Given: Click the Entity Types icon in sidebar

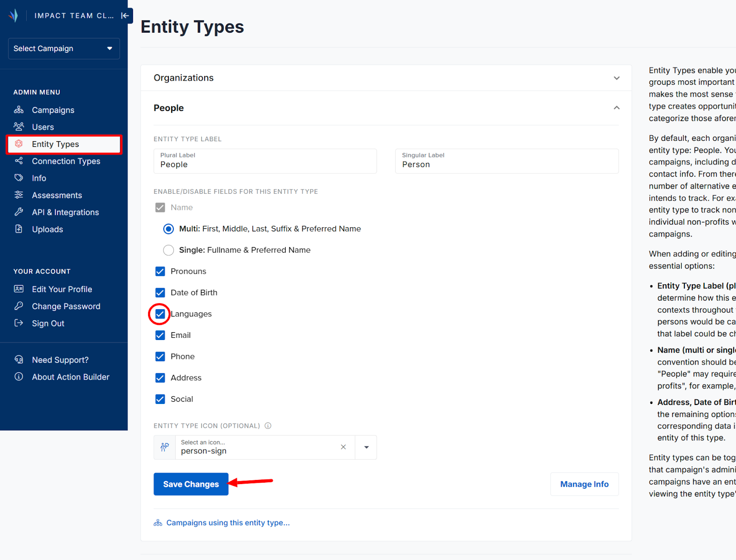Looking at the screenshot, I should [x=19, y=144].
